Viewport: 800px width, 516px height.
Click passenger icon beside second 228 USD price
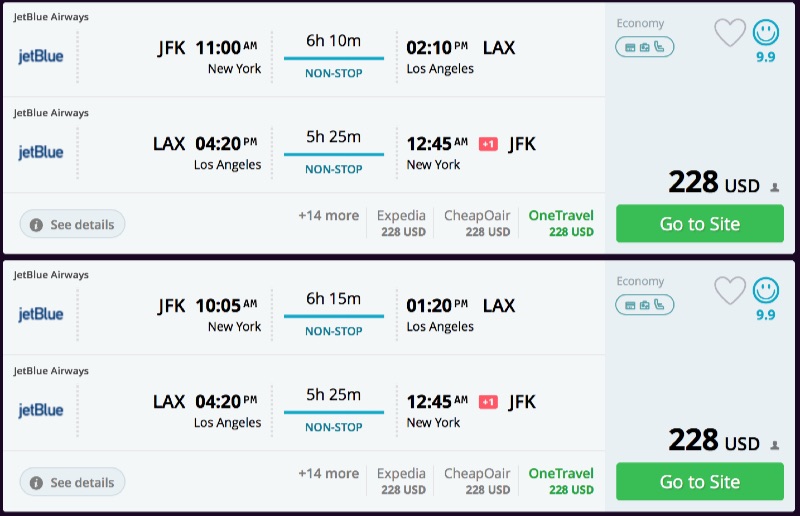(775, 445)
